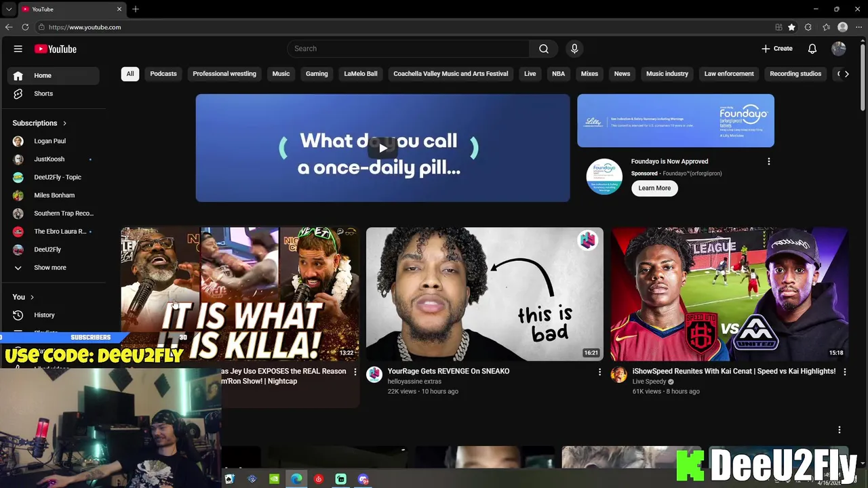Image resolution: width=868 pixels, height=488 pixels.
Task: Select the Live filter chip
Action: click(x=530, y=74)
